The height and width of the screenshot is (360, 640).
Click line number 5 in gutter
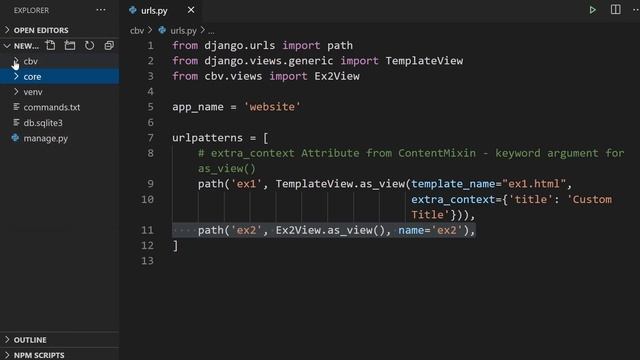[x=151, y=107]
